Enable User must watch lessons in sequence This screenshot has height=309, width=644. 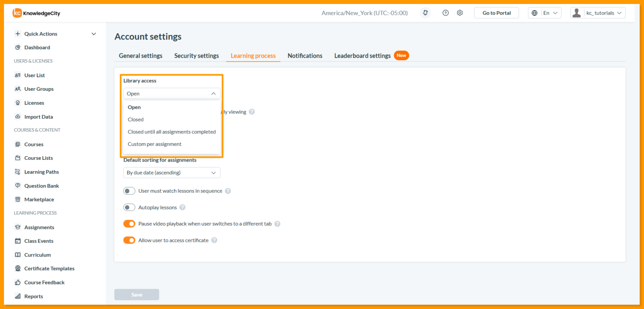point(129,191)
